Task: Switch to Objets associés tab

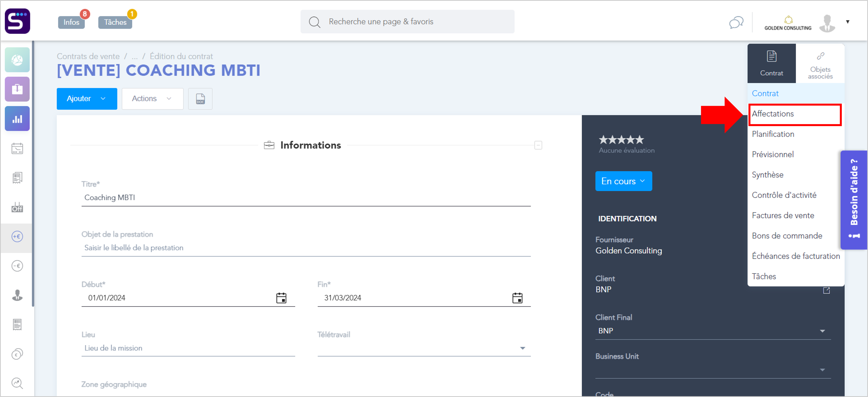Action: click(x=820, y=63)
